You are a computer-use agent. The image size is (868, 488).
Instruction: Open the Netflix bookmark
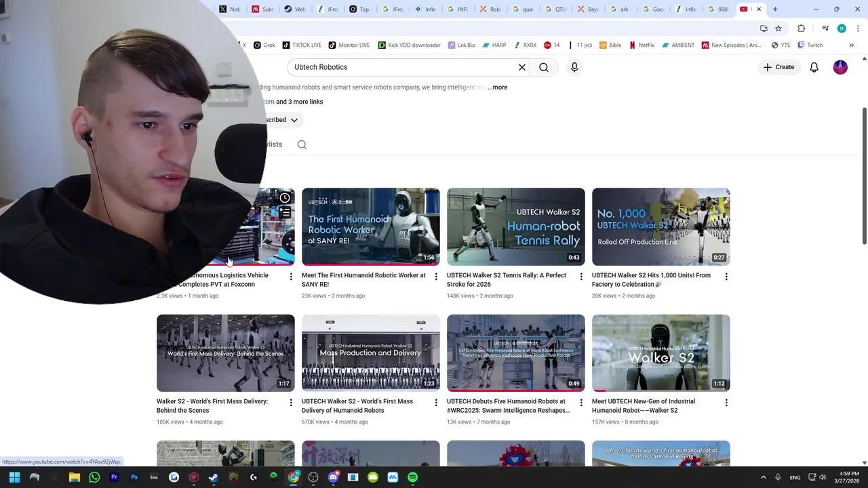point(642,45)
